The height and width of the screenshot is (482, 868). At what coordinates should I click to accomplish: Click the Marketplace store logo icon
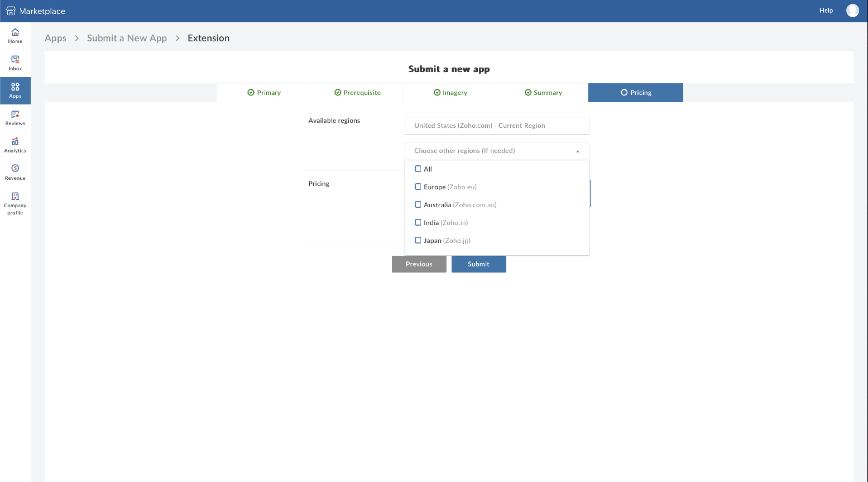click(11, 11)
